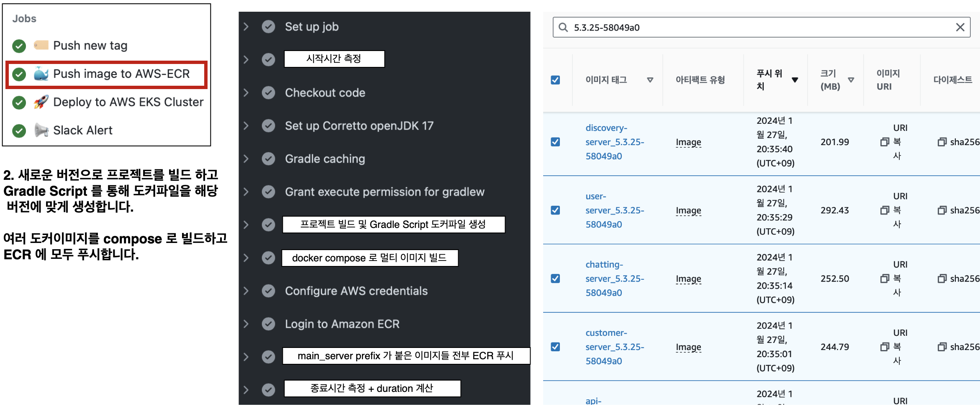Image resolution: width=980 pixels, height=409 pixels.
Task: Click the 244.79 size value
Action: pyautogui.click(x=835, y=347)
